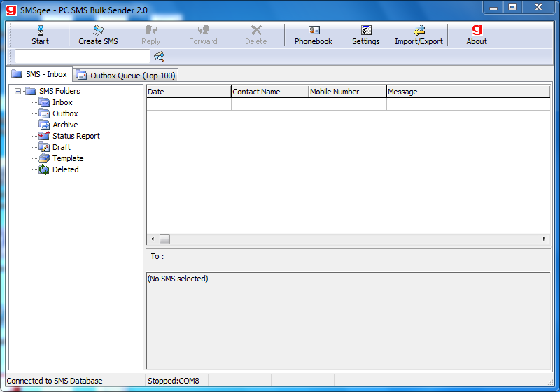Collapse the SMS Folders tree
The width and height of the screenshot is (560, 392).
click(17, 92)
